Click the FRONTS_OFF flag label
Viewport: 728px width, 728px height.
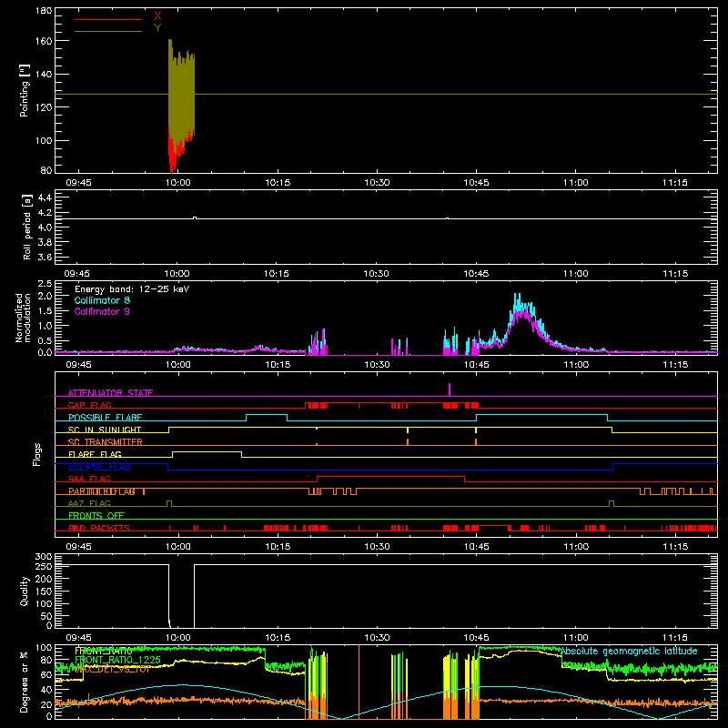(x=96, y=515)
